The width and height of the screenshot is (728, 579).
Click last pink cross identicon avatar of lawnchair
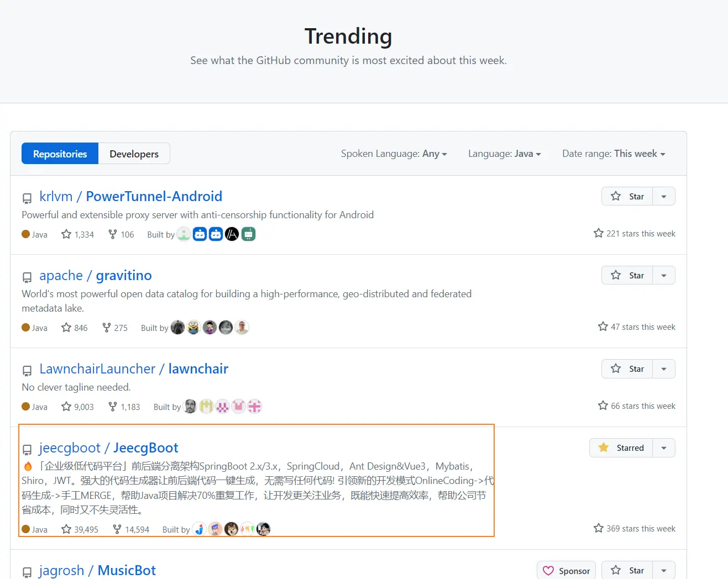[254, 407]
